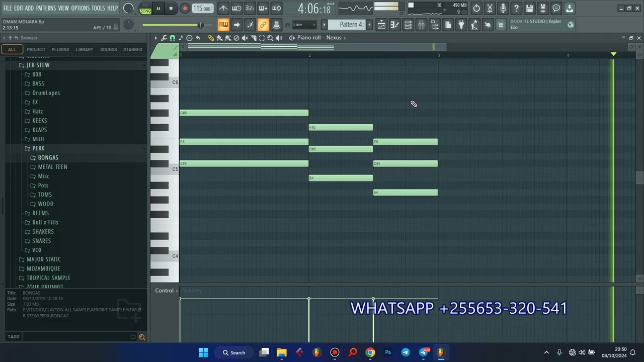Click the Playback scrub tool in piano roll

[279, 38]
